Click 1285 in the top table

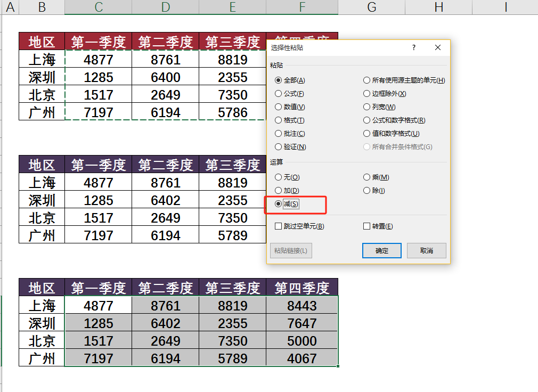99,77
